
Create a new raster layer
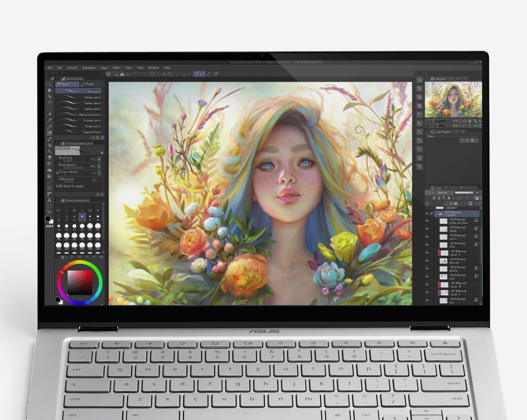446,204
